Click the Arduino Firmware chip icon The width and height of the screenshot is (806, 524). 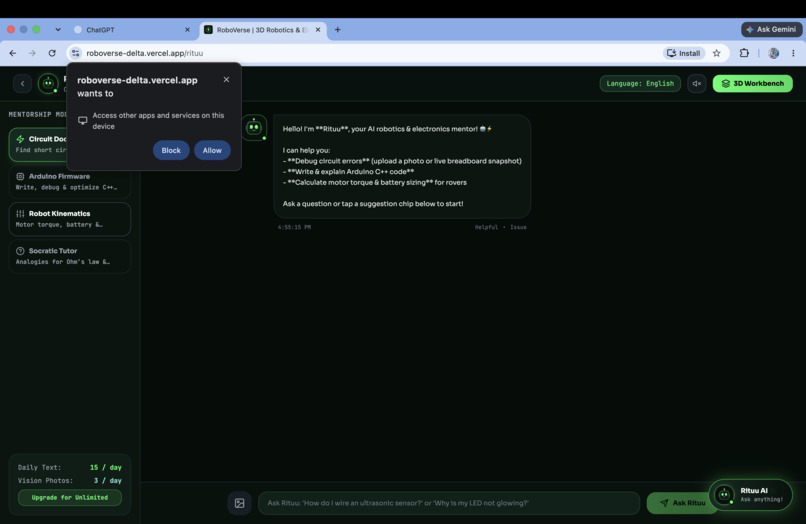click(20, 176)
